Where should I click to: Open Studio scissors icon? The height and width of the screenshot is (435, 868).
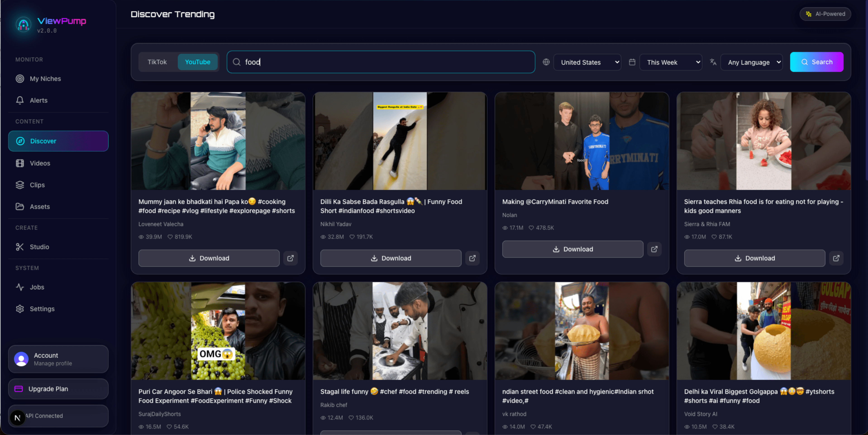click(20, 246)
